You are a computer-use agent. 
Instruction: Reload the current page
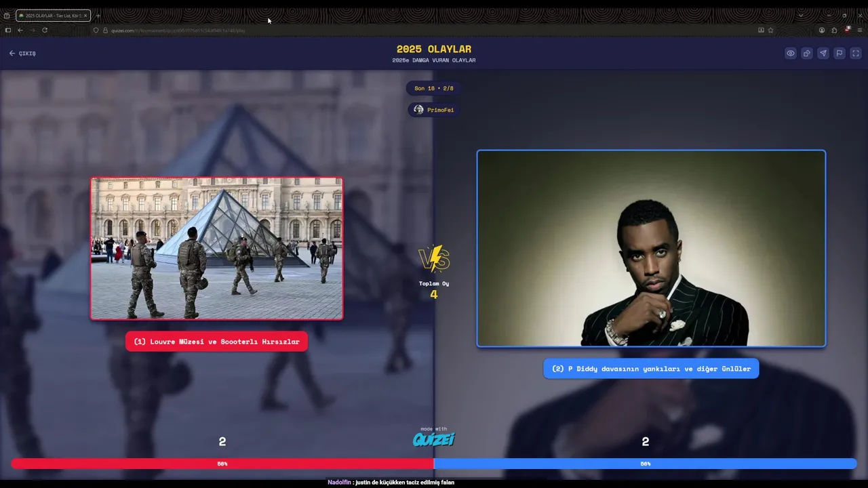45,30
